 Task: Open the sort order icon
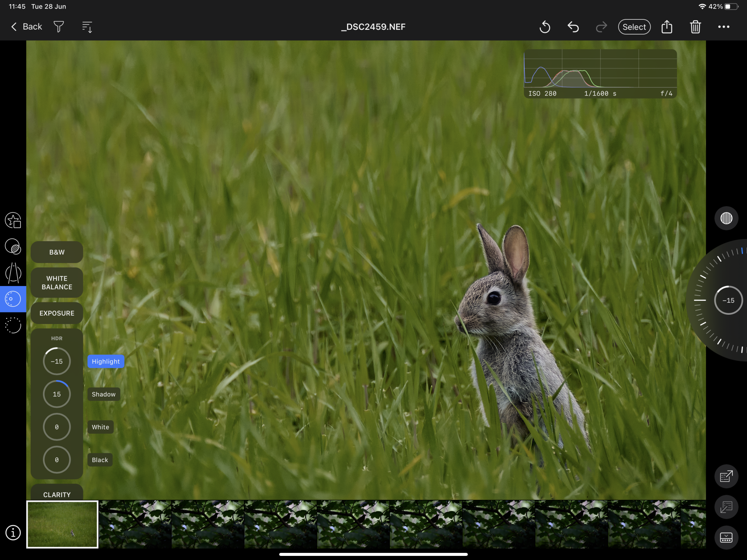click(87, 27)
